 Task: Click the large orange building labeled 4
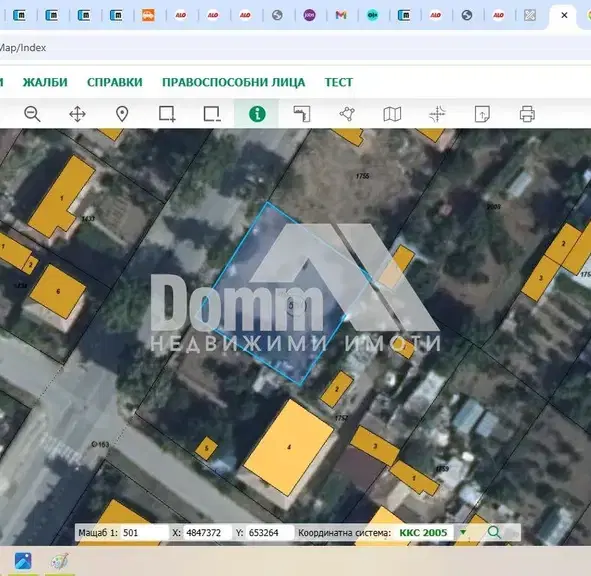(x=289, y=447)
